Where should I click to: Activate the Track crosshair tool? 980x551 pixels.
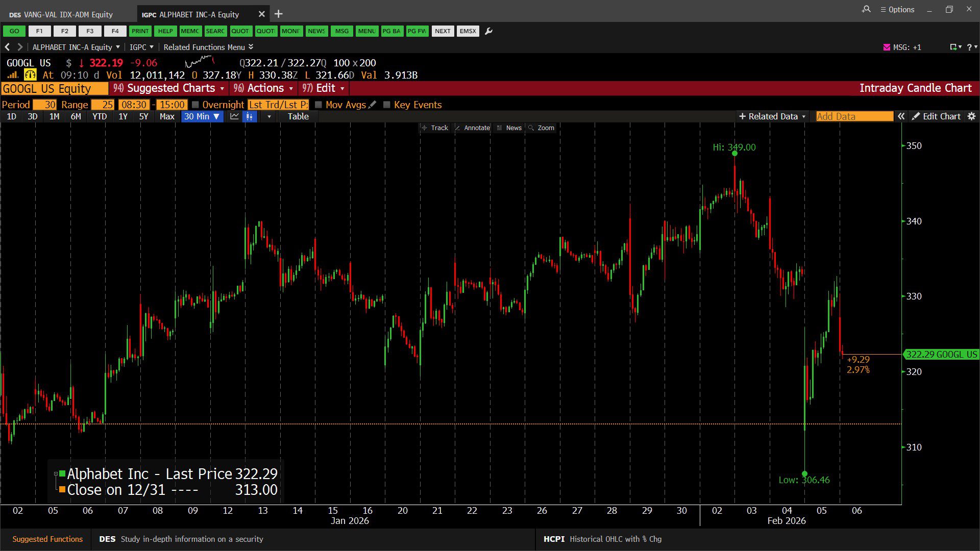435,128
